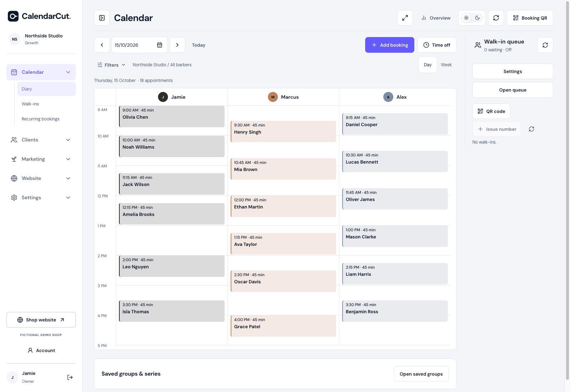This screenshot has width=570, height=392.
Task: Open the Shop website link
Action: tap(41, 320)
